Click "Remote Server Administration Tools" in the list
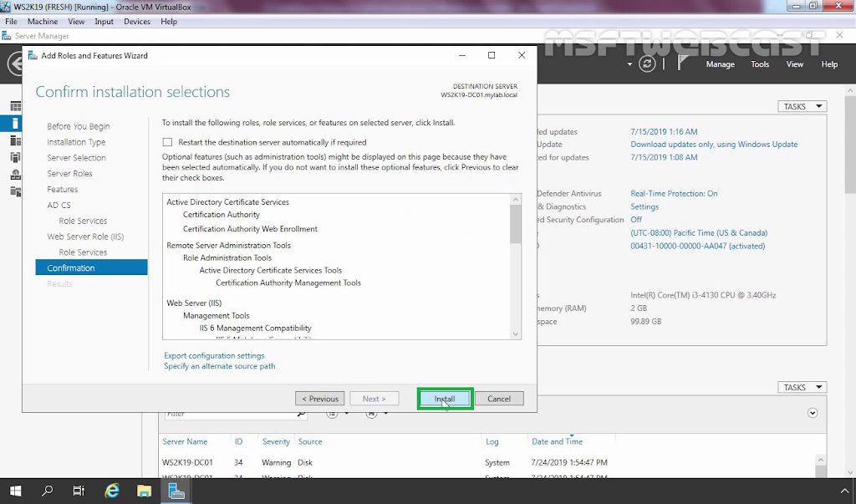The height and width of the screenshot is (504, 856). (229, 245)
